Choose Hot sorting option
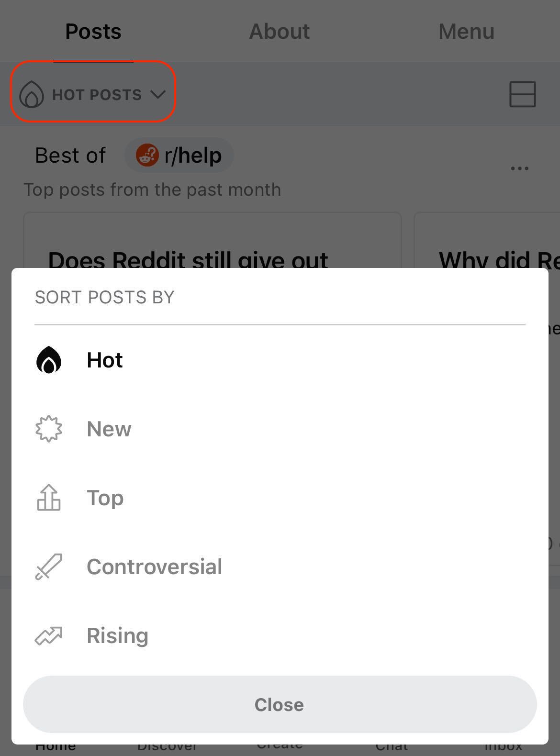Viewport: 560px width, 756px height. pos(280,360)
